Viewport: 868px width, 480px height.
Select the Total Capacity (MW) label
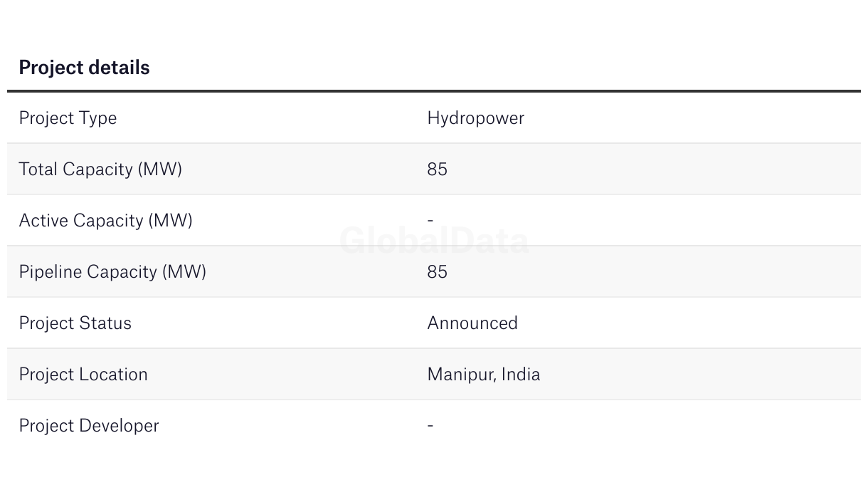click(100, 169)
